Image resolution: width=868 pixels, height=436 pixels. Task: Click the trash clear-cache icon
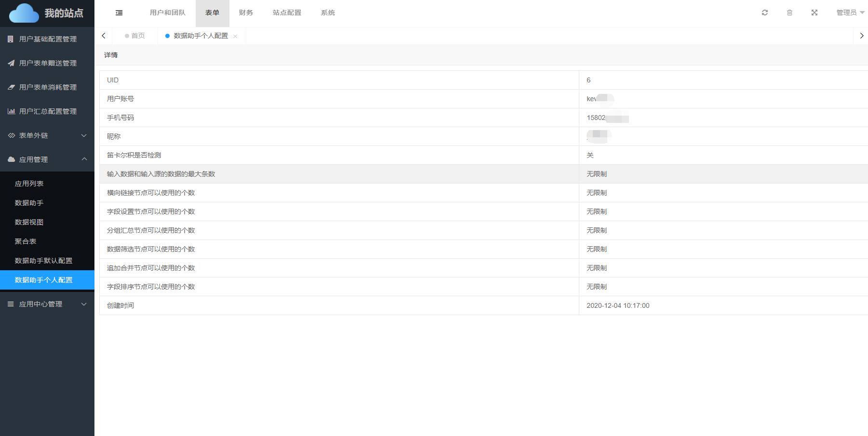(x=789, y=13)
